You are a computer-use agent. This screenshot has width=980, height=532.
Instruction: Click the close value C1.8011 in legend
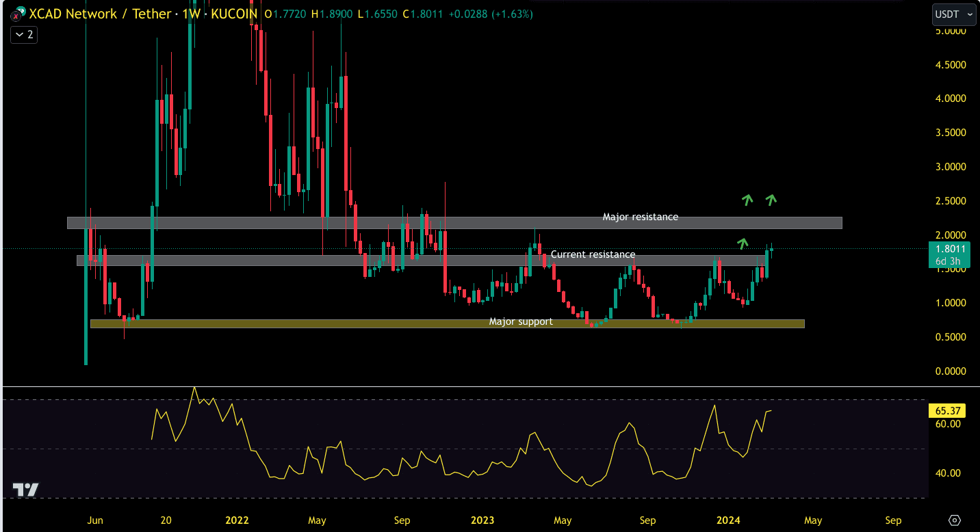pyautogui.click(x=424, y=14)
